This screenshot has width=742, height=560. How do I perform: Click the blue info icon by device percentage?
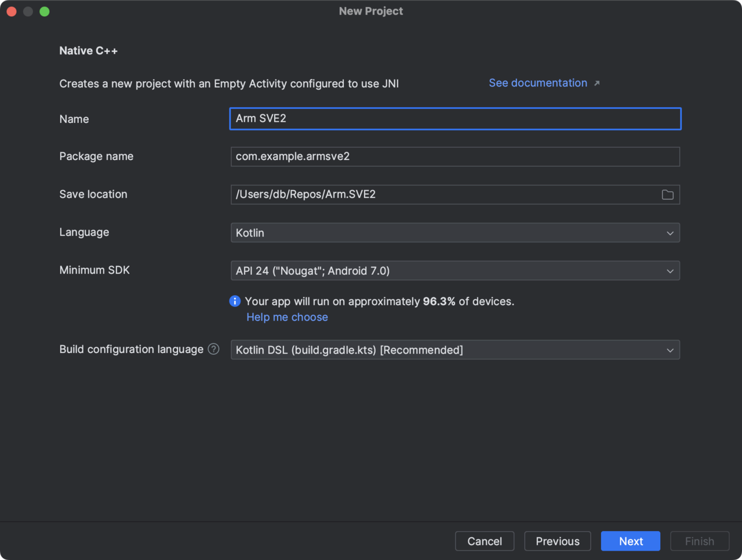235,301
